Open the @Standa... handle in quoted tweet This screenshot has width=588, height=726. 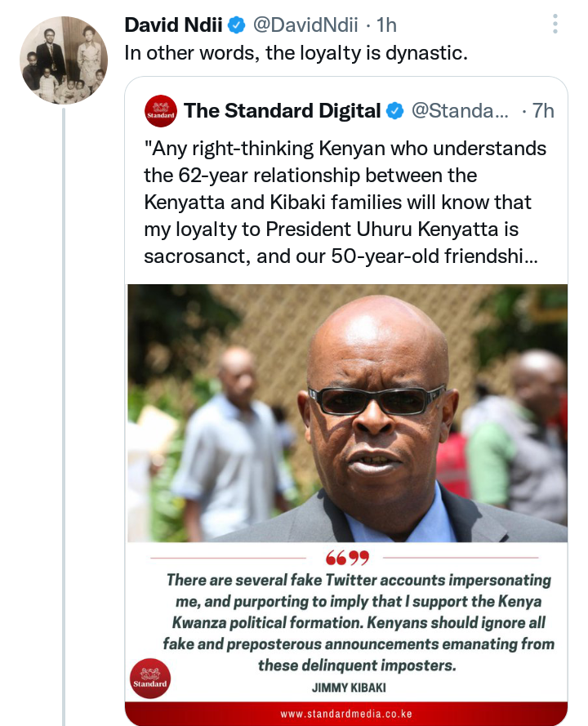coord(460,111)
